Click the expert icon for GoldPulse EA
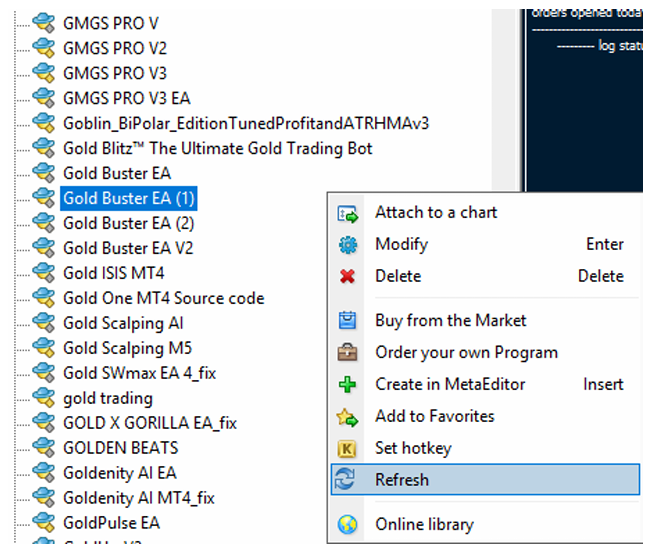654x558 pixels. point(44,523)
